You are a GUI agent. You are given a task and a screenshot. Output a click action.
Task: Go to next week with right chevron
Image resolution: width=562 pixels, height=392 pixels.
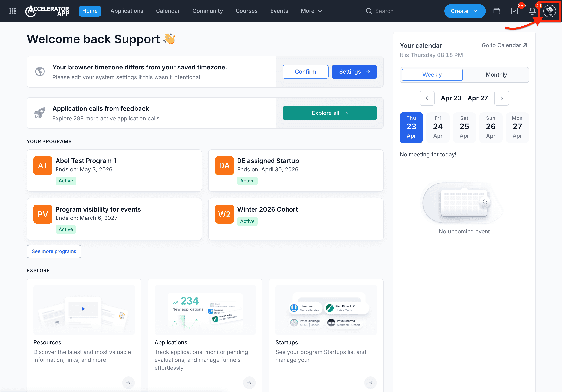pyautogui.click(x=501, y=98)
